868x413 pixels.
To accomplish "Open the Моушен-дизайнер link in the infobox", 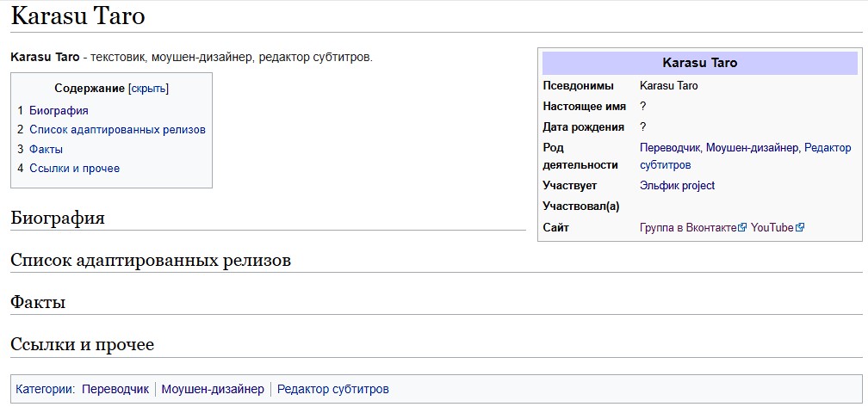I will (x=753, y=148).
